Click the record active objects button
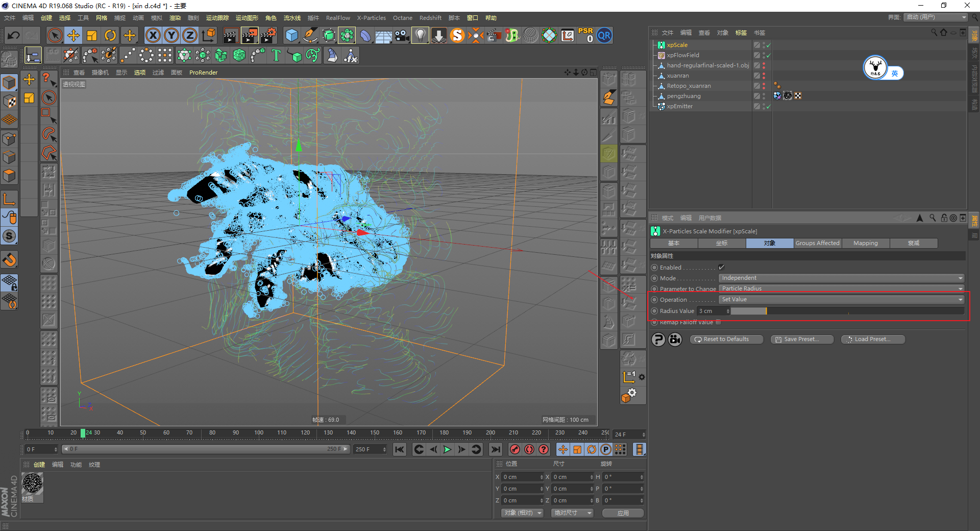The image size is (980, 531). 515,449
